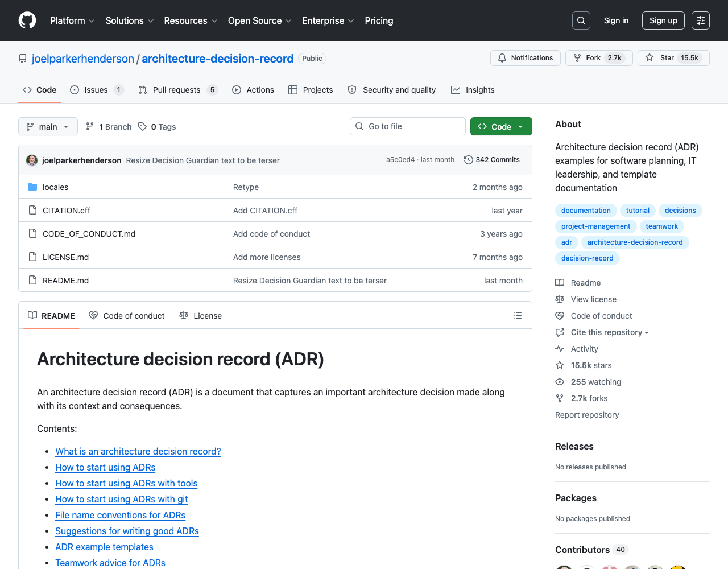Open the Report repository link
Viewport: 728px width, 569px height.
587,415
